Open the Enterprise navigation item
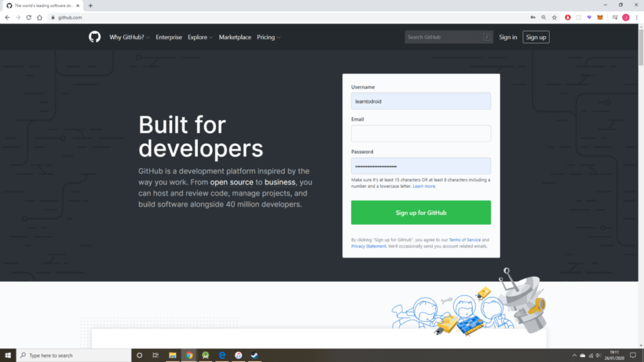This screenshot has height=362, width=644. point(169,37)
